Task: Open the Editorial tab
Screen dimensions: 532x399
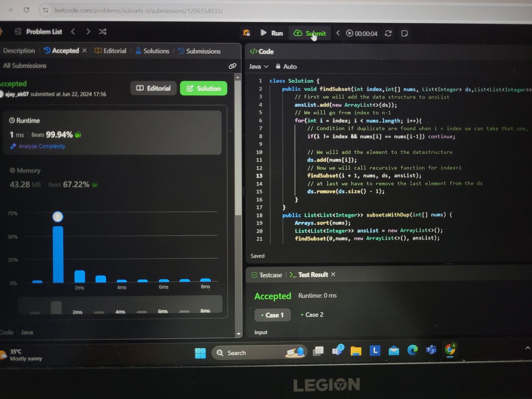Action: pyautogui.click(x=110, y=51)
